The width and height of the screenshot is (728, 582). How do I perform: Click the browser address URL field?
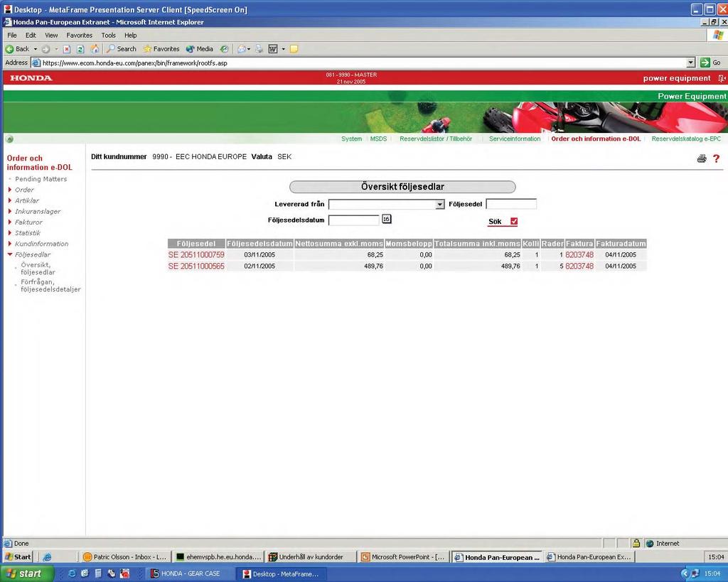365,63
